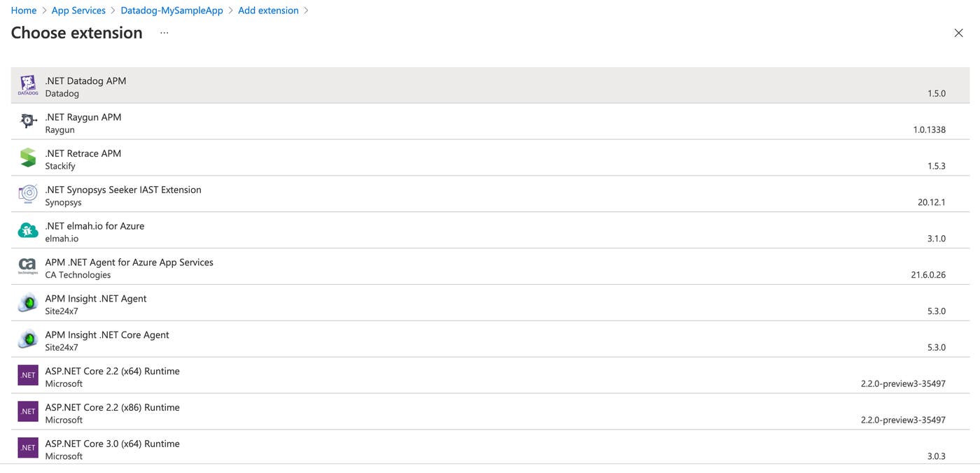Click the elmah.io cloud bug icon
The height and width of the screenshot is (473, 980).
point(28,231)
